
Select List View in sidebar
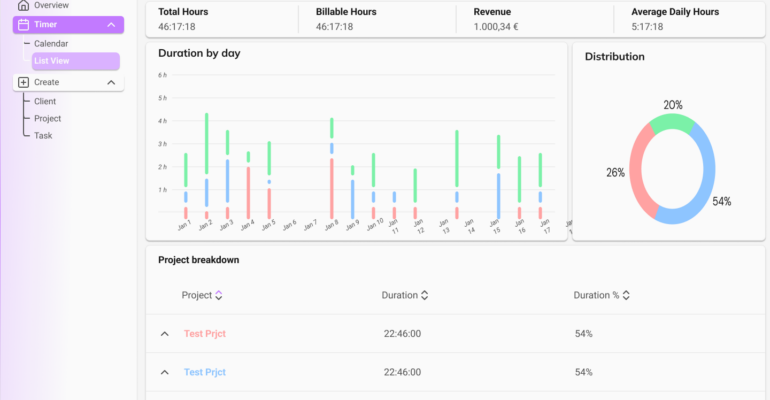[76, 61]
